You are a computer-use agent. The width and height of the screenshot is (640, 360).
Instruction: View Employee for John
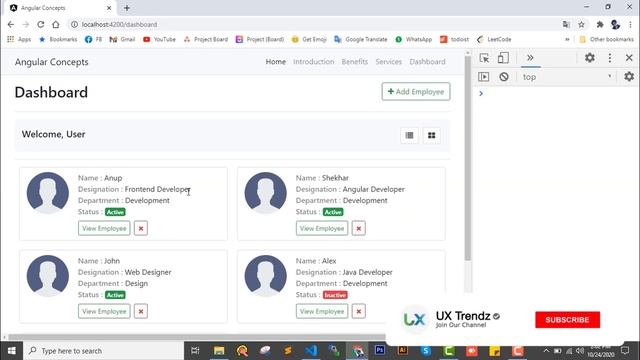pos(104,311)
